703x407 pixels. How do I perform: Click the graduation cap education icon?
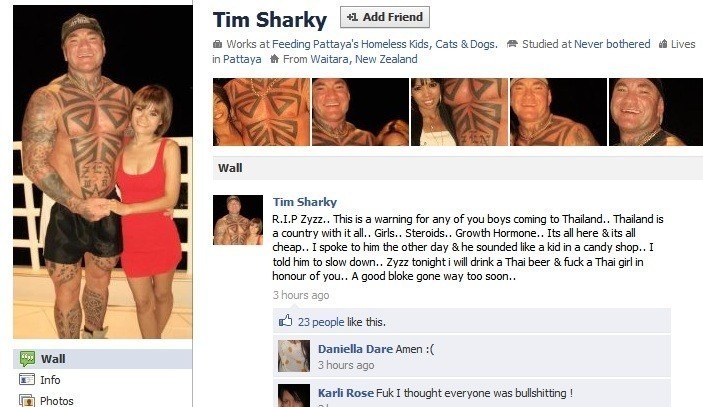point(512,44)
